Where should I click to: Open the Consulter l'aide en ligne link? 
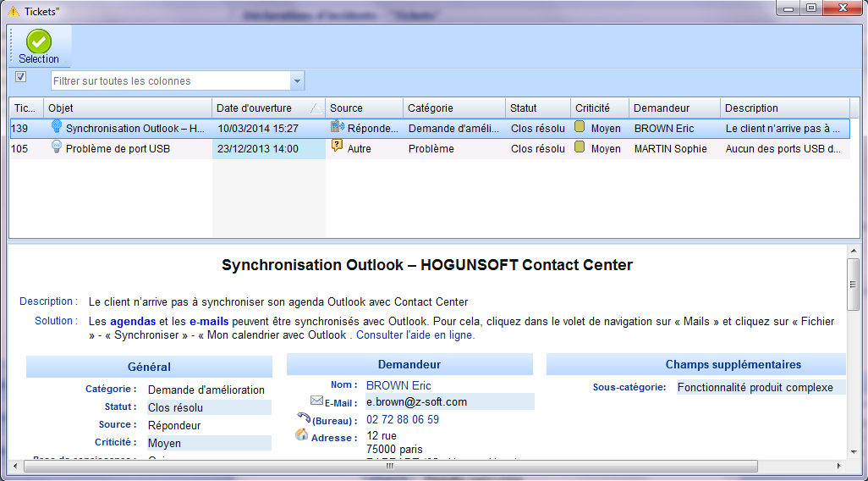coord(415,335)
